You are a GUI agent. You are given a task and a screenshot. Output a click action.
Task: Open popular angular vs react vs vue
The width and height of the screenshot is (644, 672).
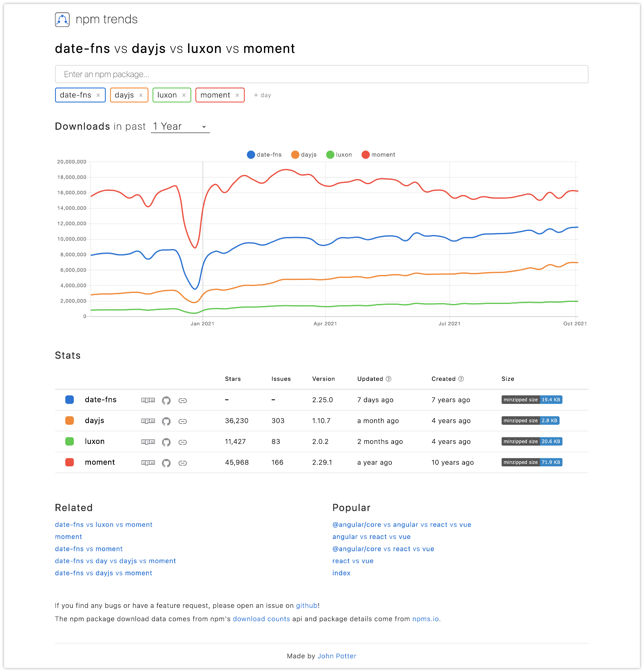[372, 537]
